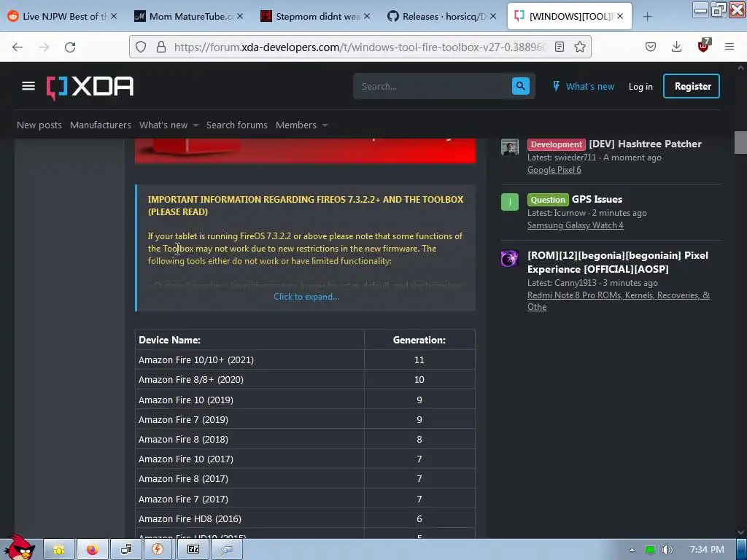747x560 pixels.
Task: Go back with the browser back arrow
Action: (x=18, y=47)
